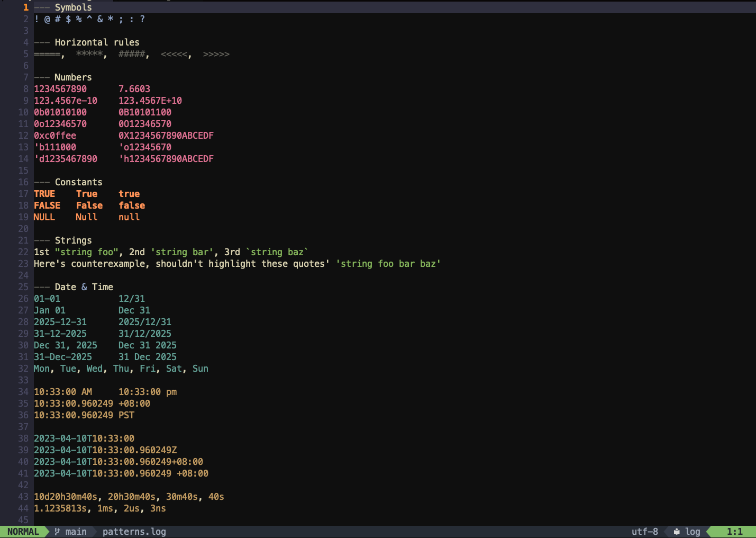Click the date Dec 31, 2025
Viewport: 756px width, 538px height.
pos(66,345)
